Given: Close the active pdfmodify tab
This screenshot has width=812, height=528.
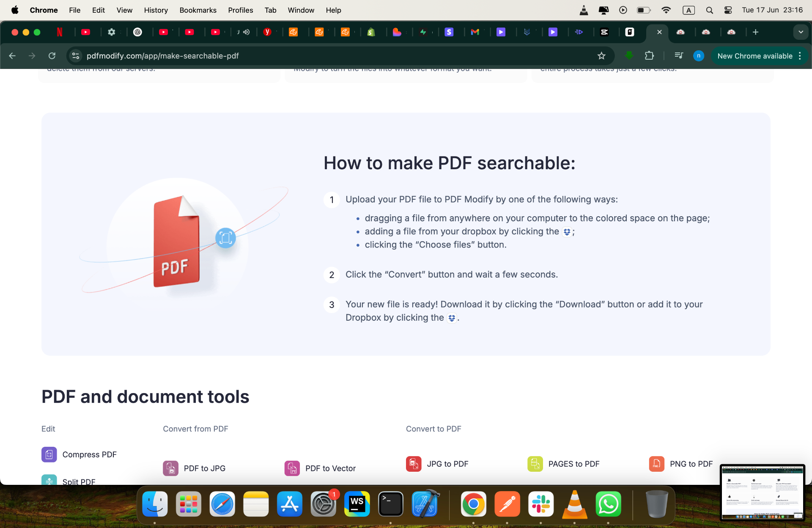Looking at the screenshot, I should (x=659, y=32).
